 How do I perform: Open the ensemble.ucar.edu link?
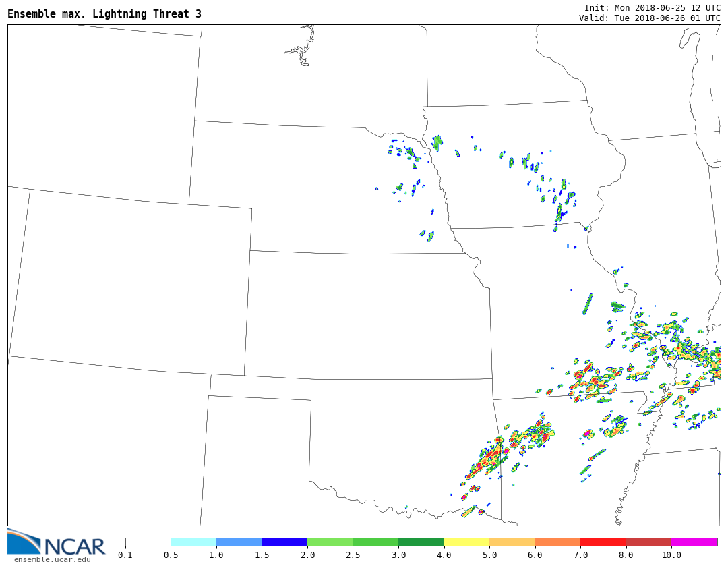pos(52,559)
